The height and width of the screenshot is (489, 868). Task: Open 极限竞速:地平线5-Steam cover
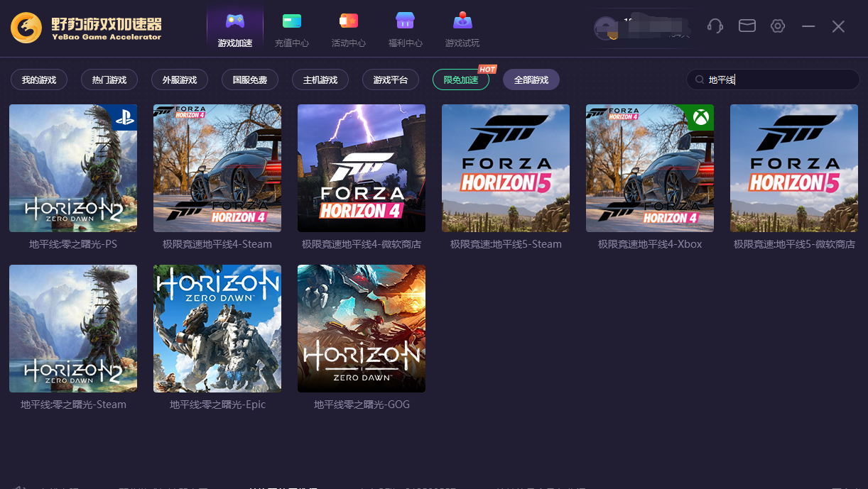click(506, 168)
